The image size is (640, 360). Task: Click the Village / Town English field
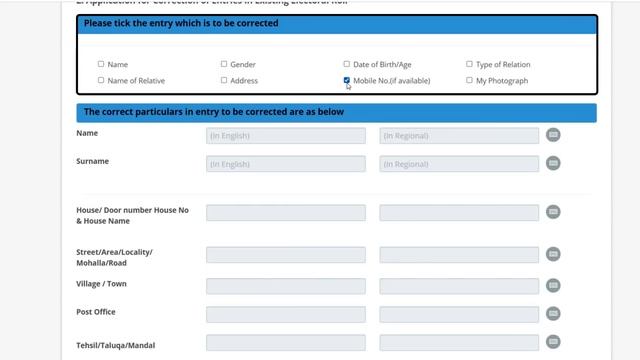[x=286, y=286]
